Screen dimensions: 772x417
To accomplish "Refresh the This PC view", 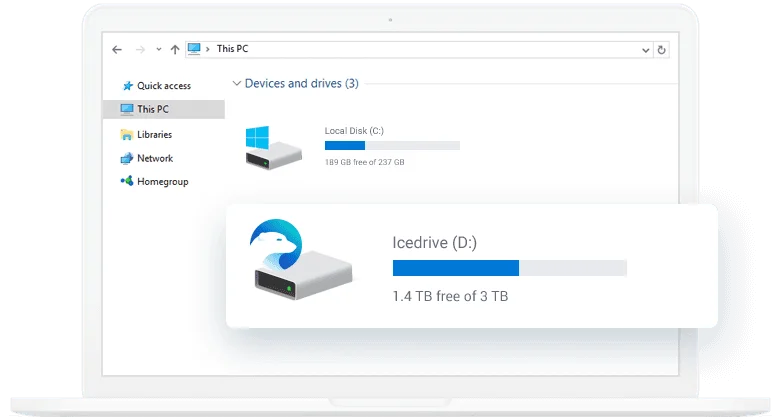I will click(661, 50).
